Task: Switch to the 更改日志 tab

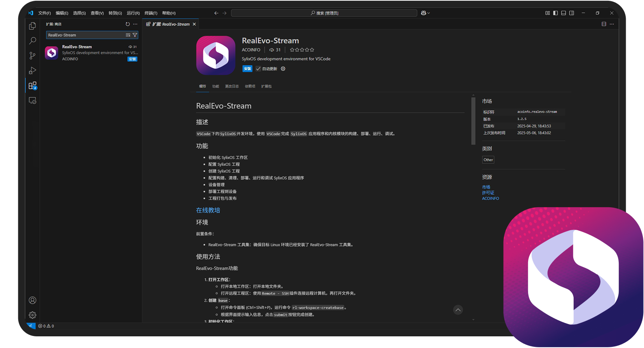Action: pos(232,86)
